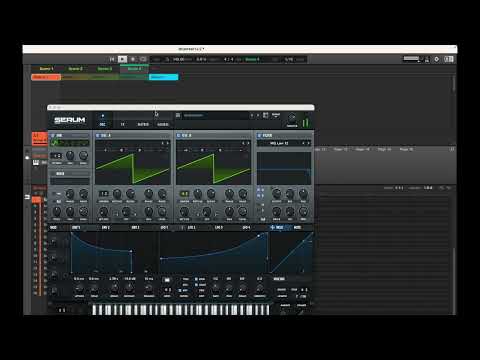Screen dimensions: 480x360
Task: Click the OSC A sawtooth waveform display
Action: (x=133, y=168)
